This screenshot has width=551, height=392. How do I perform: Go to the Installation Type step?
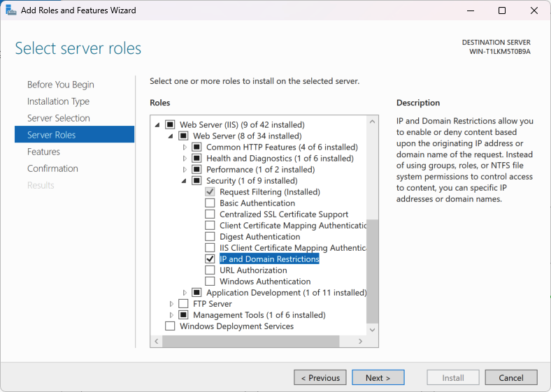[58, 101]
